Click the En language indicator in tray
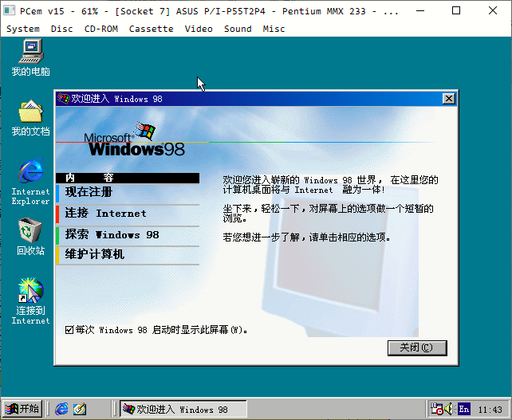This screenshot has height=420, width=512. [x=463, y=409]
